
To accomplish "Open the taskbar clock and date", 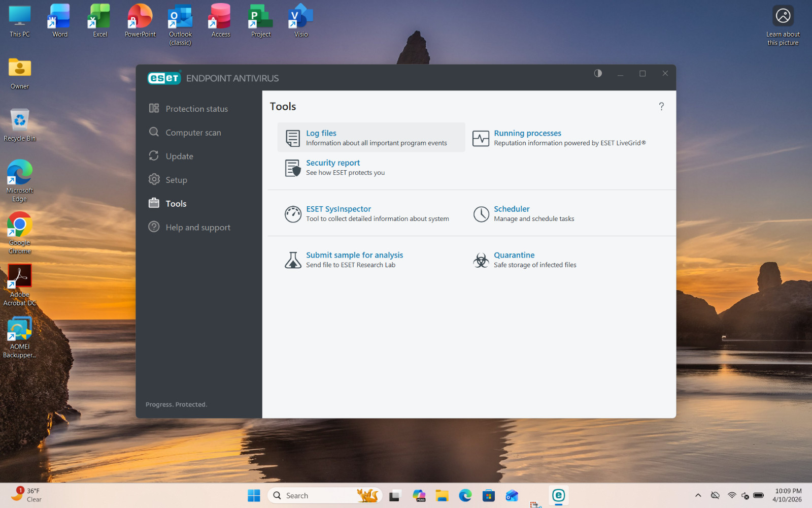I will (x=788, y=495).
